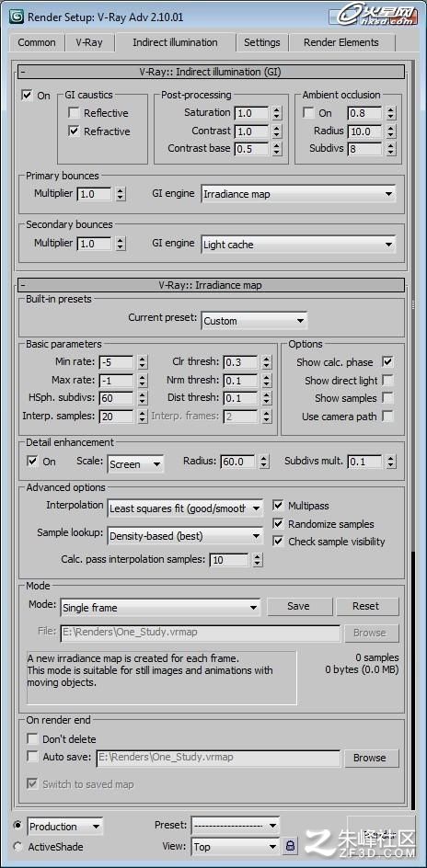Screen dimensions: 427x868
Task: Switch to the V-Ray tab
Action: (x=88, y=42)
